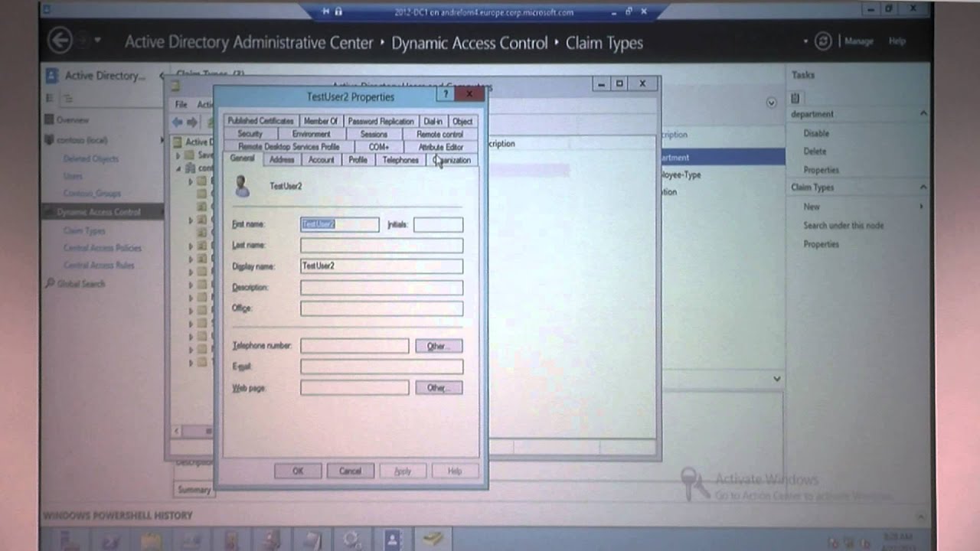Open dropdown arrow beside refresh button
This screenshot has height=551, width=980.
coord(805,41)
